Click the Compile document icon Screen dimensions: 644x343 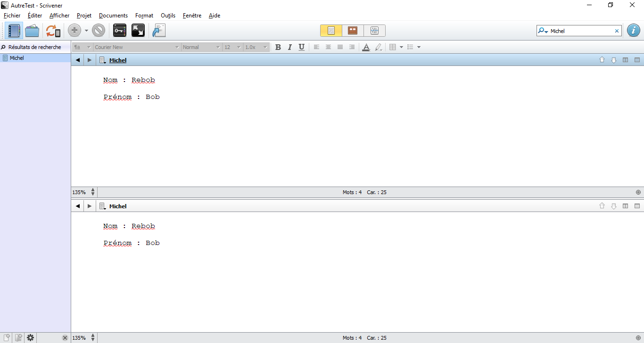(159, 31)
